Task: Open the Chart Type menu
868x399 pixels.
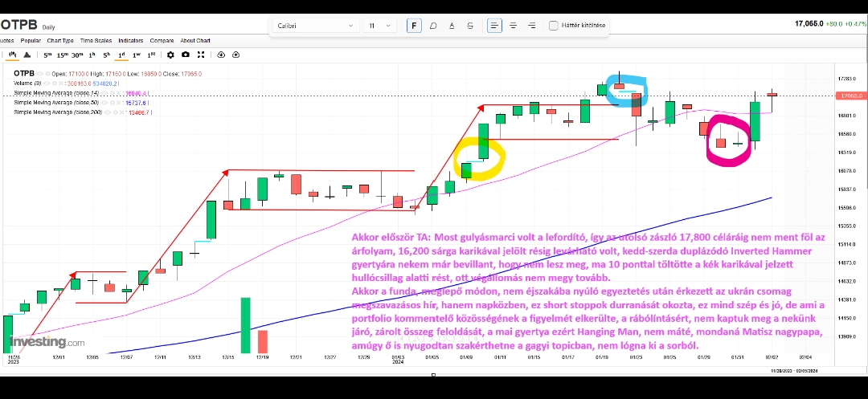Action: click(60, 40)
